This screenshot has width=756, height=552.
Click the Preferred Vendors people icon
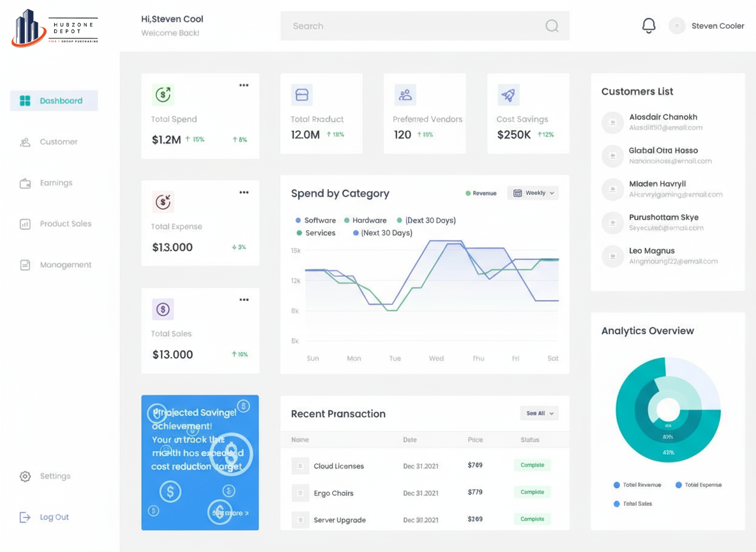tap(405, 95)
